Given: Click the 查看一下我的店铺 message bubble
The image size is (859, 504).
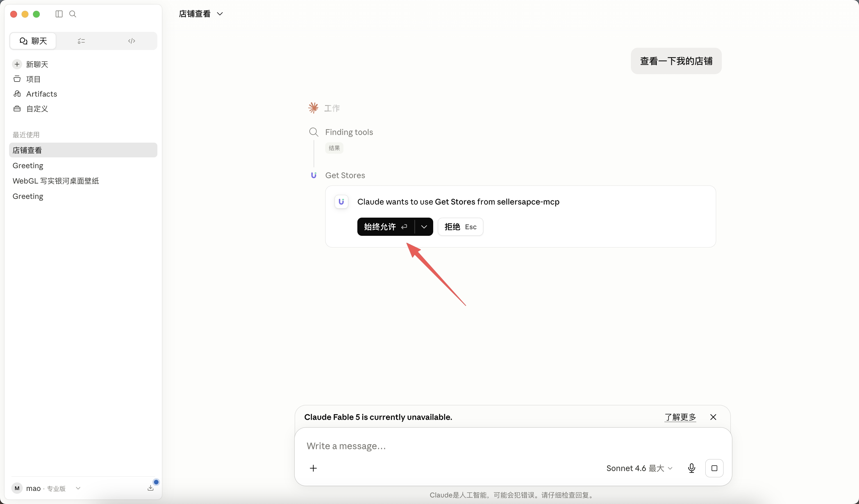Looking at the screenshot, I should click(x=676, y=61).
